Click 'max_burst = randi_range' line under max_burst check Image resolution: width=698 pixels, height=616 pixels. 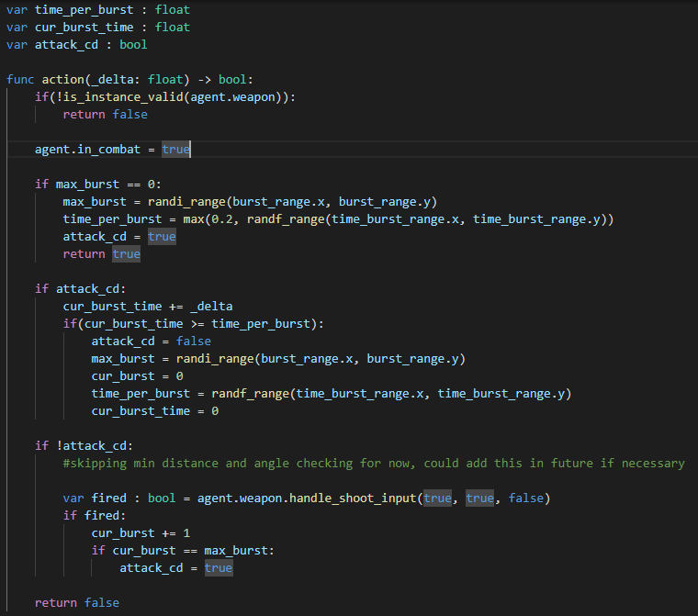click(250, 202)
